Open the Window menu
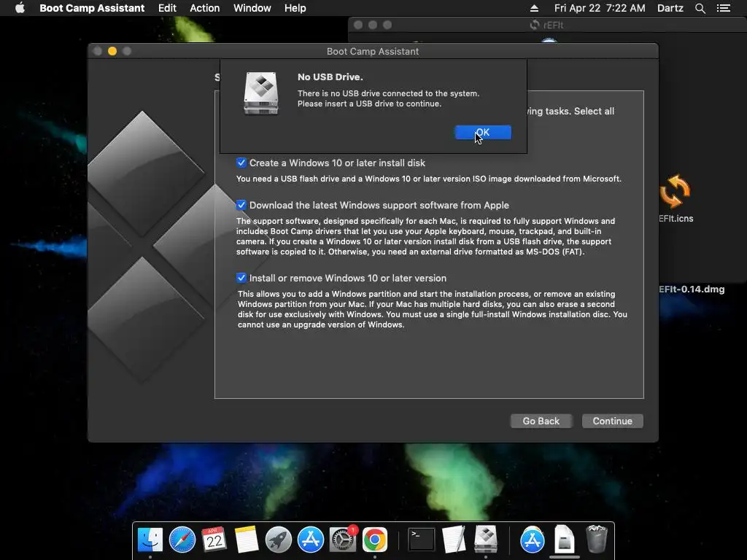Screen dimensions: 747x560 click(x=252, y=8)
